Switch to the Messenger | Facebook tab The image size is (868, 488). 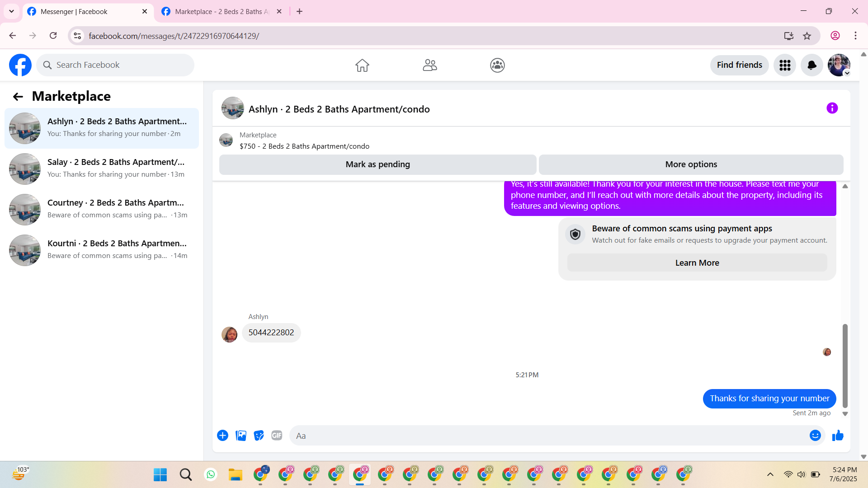88,12
